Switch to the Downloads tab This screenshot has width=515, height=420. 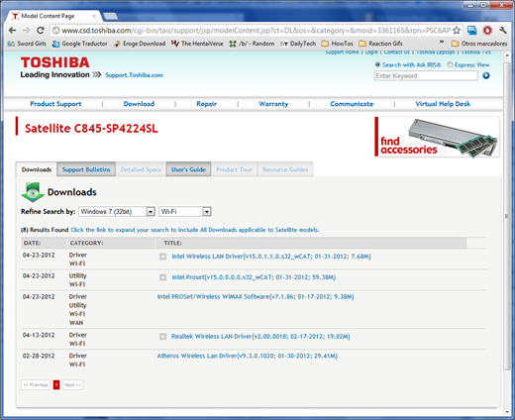37,169
